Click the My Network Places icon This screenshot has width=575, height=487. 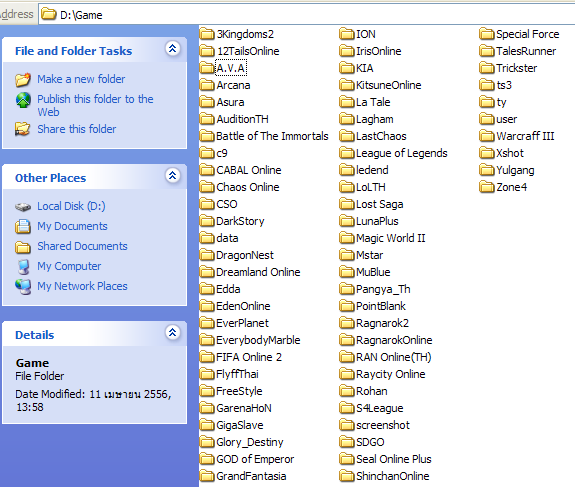click(23, 286)
